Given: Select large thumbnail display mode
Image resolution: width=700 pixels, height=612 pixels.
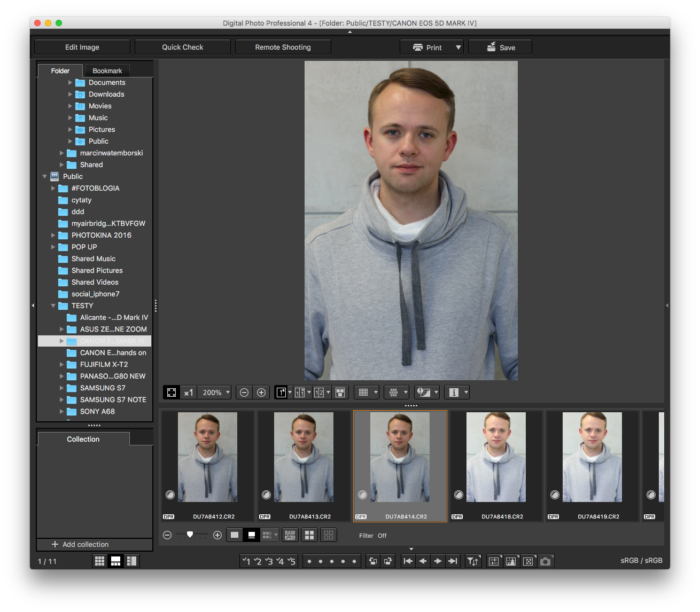Looking at the screenshot, I should (235, 535).
